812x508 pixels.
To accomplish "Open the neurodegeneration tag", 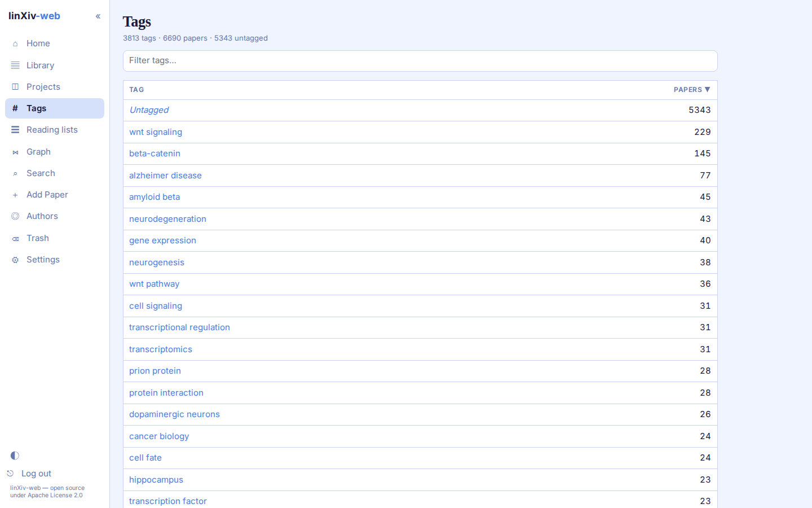I will 167,219.
